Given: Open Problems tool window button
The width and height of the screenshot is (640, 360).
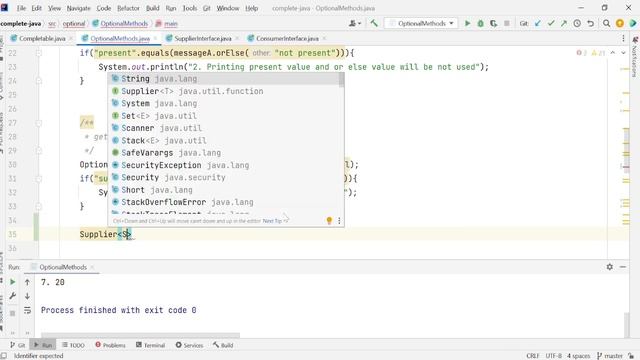Looking at the screenshot, I should pyautogui.click(x=110, y=345).
